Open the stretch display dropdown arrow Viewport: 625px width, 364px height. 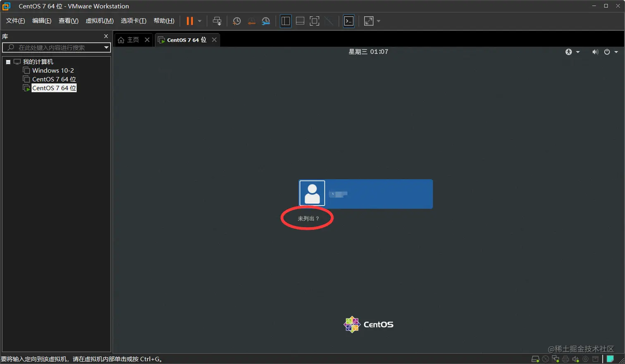(x=379, y=21)
